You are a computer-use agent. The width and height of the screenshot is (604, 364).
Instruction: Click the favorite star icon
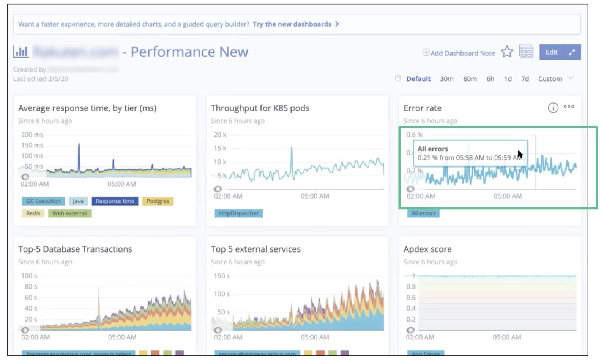(507, 52)
